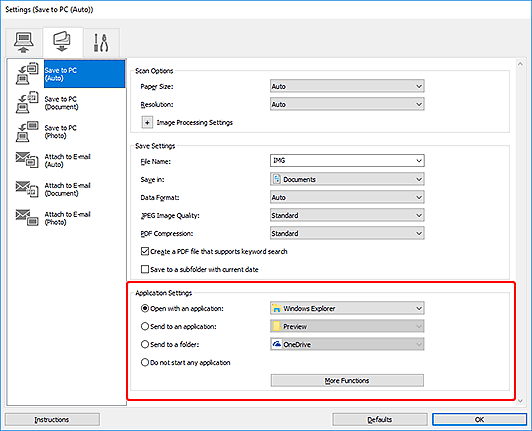Check Save to a subfolder with current date
Image resolution: width=532 pixels, height=431 pixels.
(x=145, y=269)
